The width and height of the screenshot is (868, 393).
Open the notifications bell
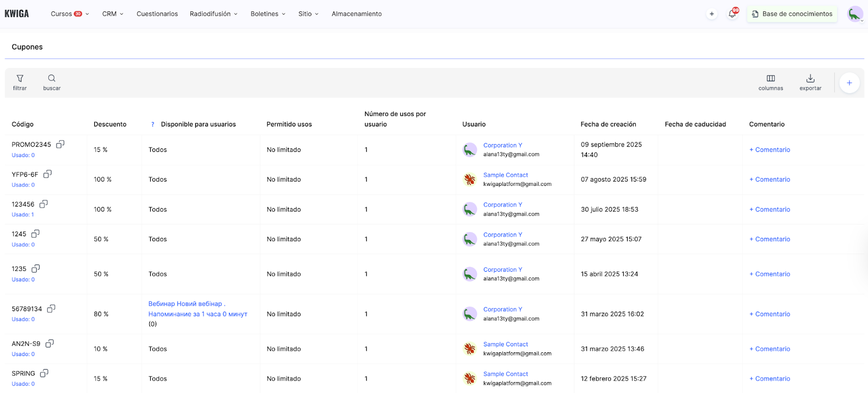click(732, 14)
